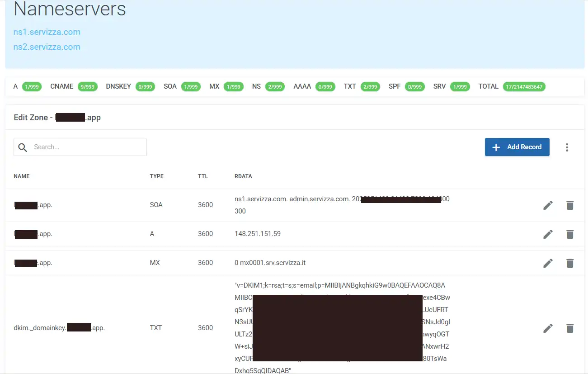Select the TXT 2/999 record counter
Screen dimensions: 588x374
click(x=370, y=86)
